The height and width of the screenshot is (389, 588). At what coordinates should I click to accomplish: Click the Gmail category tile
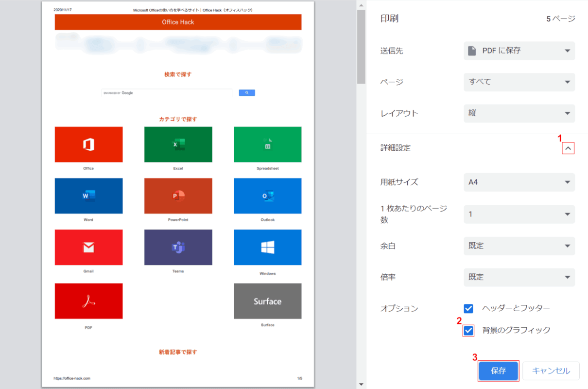(x=88, y=248)
